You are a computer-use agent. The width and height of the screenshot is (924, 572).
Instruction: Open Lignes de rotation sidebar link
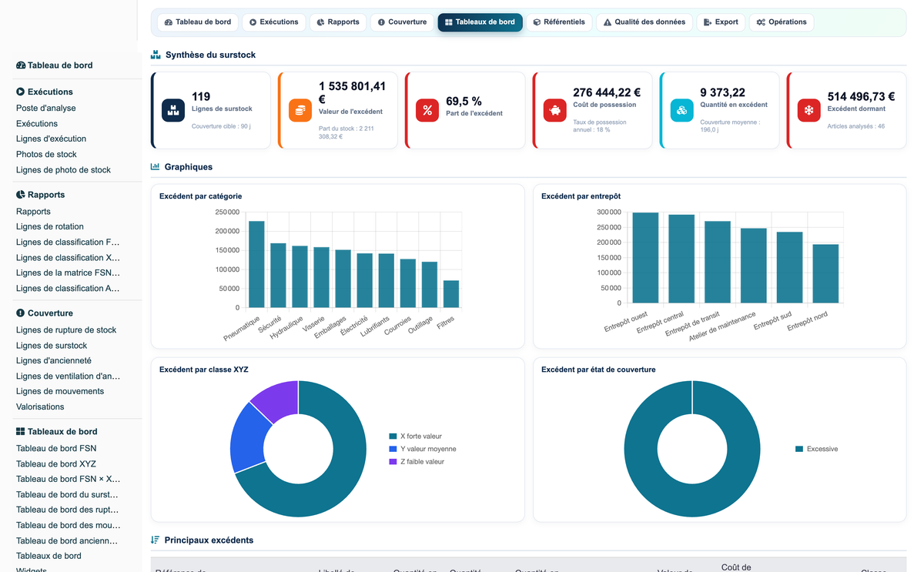[50, 227]
